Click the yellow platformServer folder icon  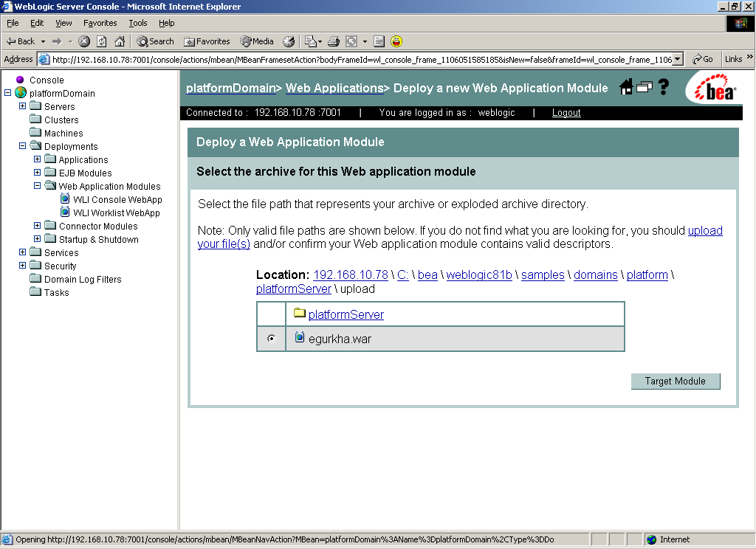tap(300, 313)
